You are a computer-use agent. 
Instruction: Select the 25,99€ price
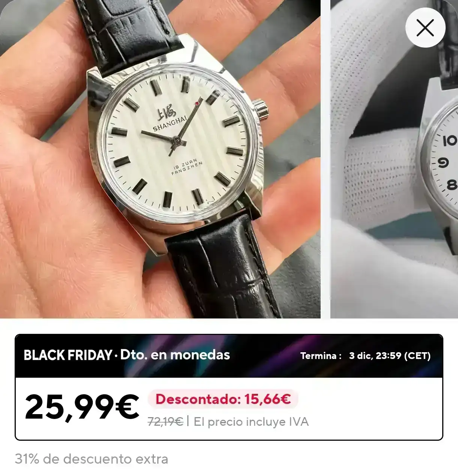[82, 407]
